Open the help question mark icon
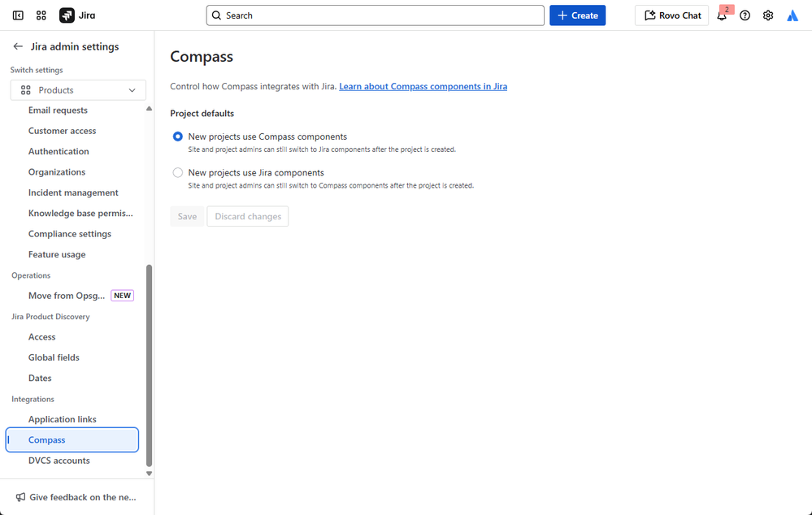 745,15
